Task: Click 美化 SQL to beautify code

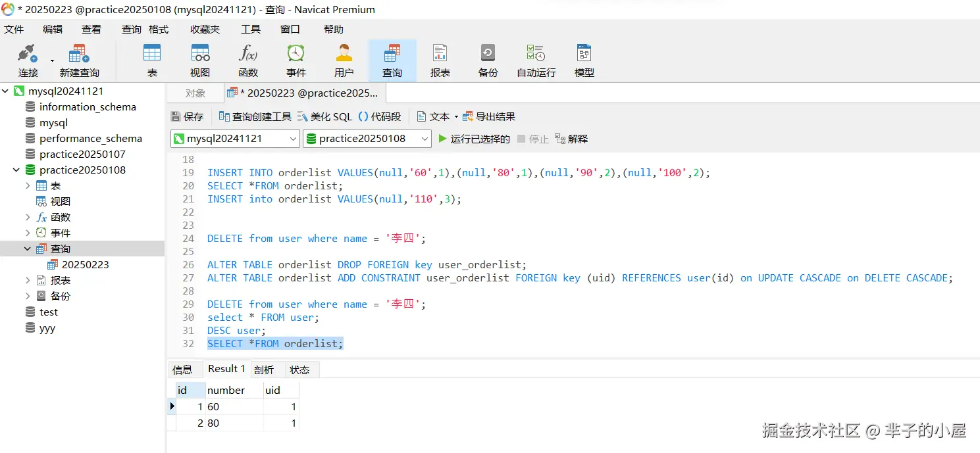Action: (325, 116)
